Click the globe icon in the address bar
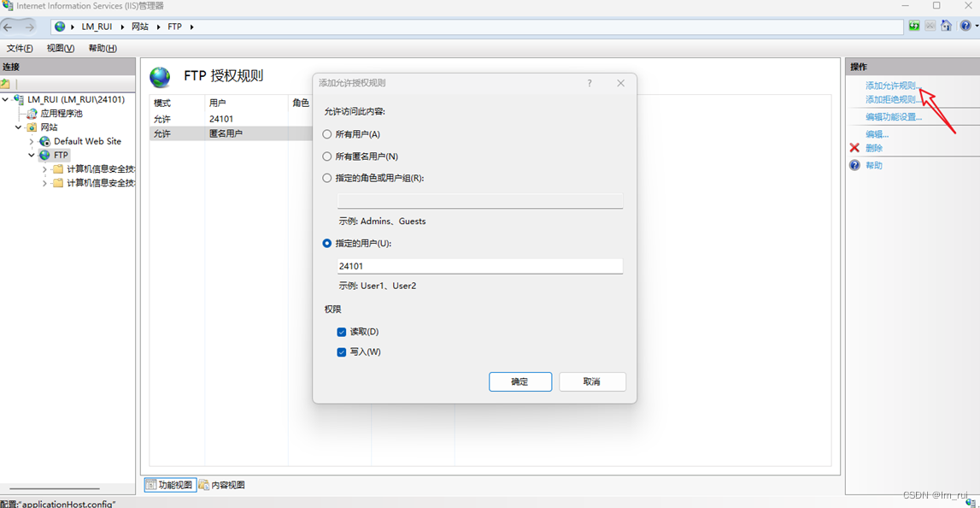 pos(60,27)
